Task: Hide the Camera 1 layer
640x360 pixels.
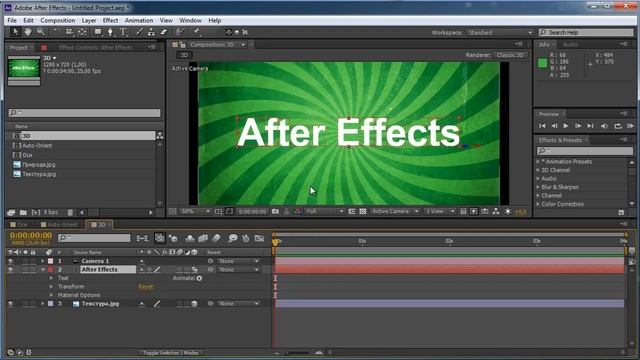Action: pyautogui.click(x=11, y=261)
